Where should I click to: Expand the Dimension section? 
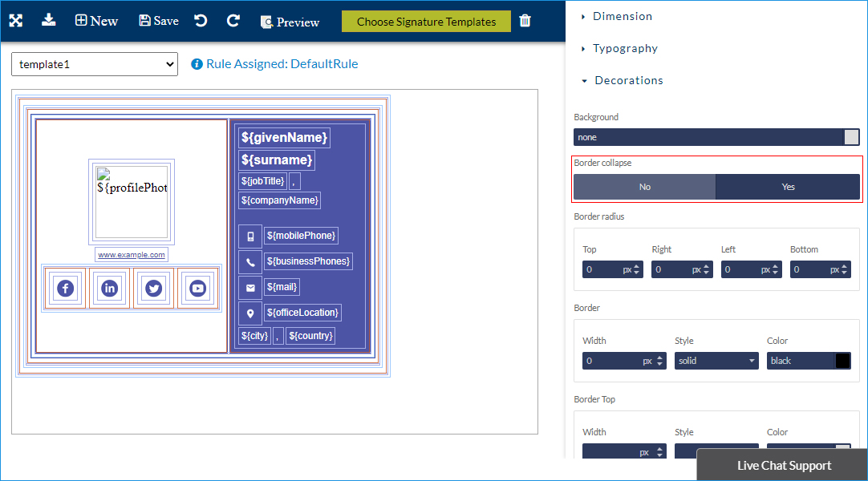coord(622,16)
